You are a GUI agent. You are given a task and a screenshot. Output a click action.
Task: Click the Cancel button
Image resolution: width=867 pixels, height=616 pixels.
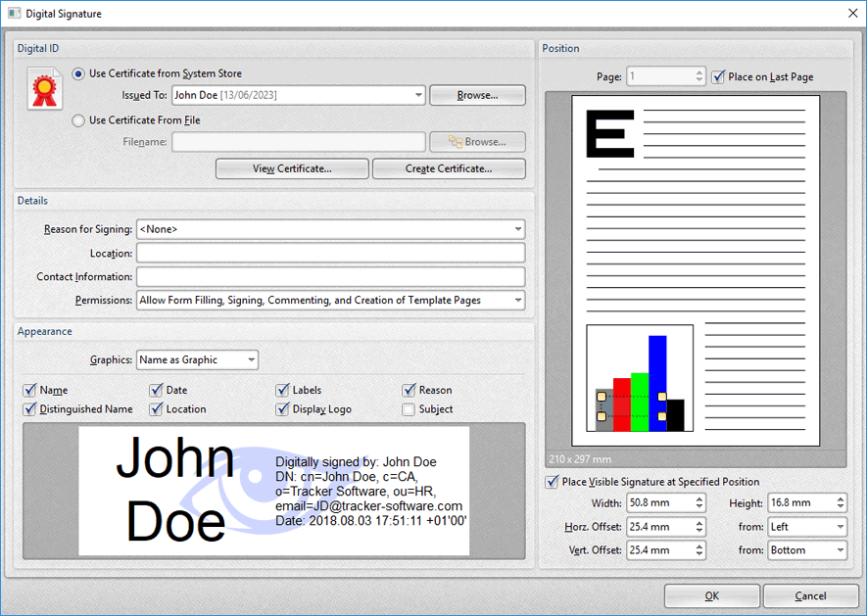pos(810,596)
